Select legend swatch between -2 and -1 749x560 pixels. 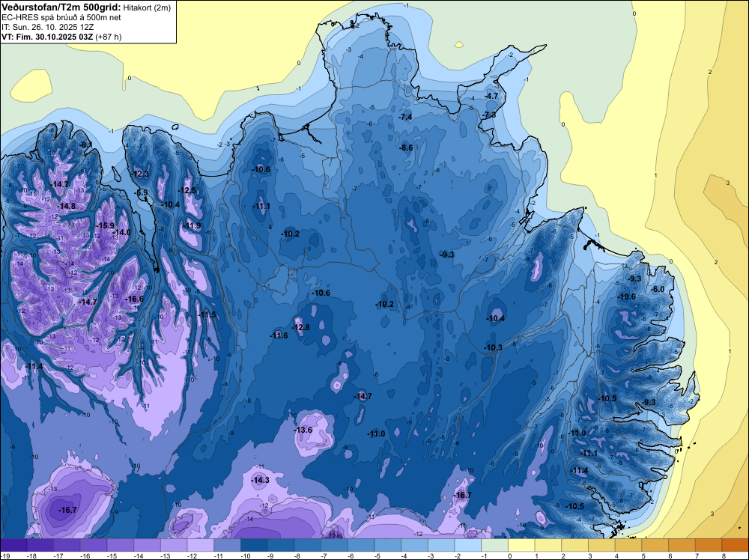468,545
